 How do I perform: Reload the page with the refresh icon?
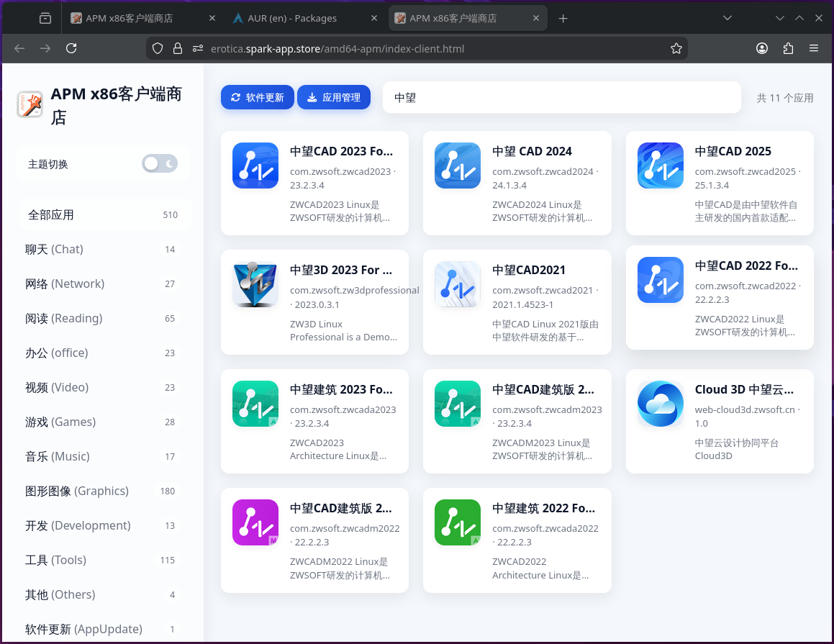71,48
